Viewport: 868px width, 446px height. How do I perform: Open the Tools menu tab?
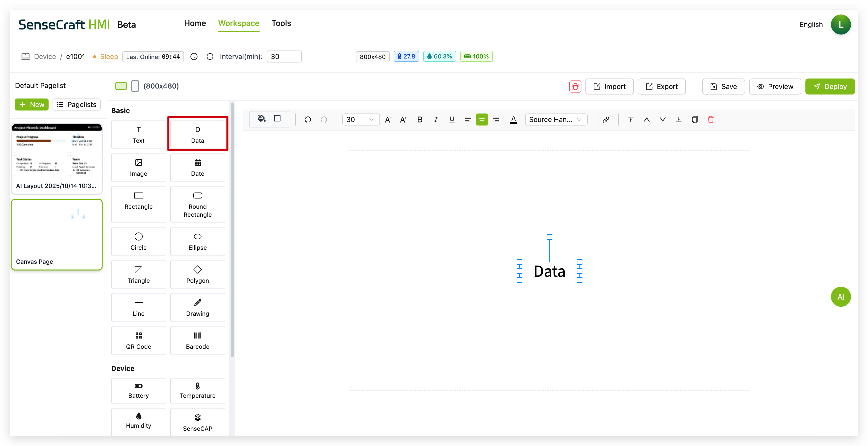coord(281,23)
